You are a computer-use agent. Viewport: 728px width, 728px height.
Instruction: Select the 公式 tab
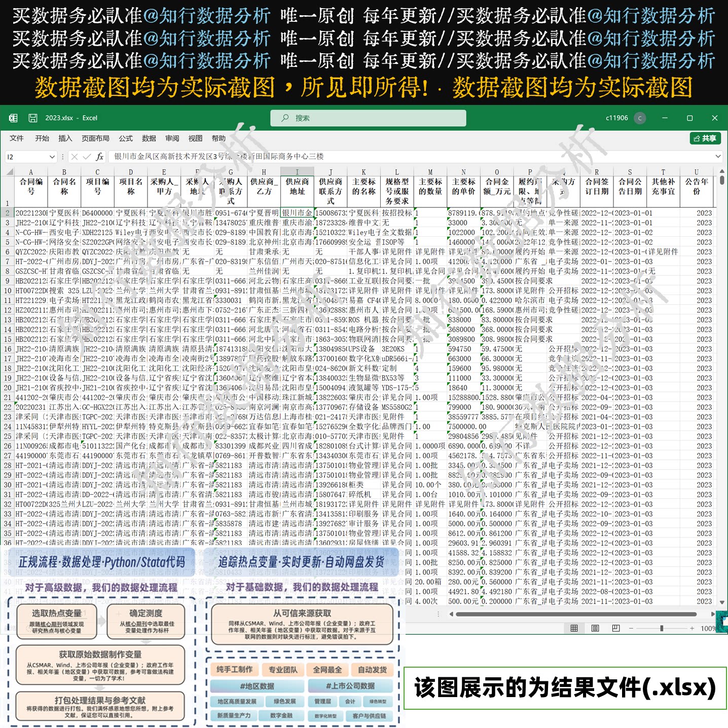126,138
